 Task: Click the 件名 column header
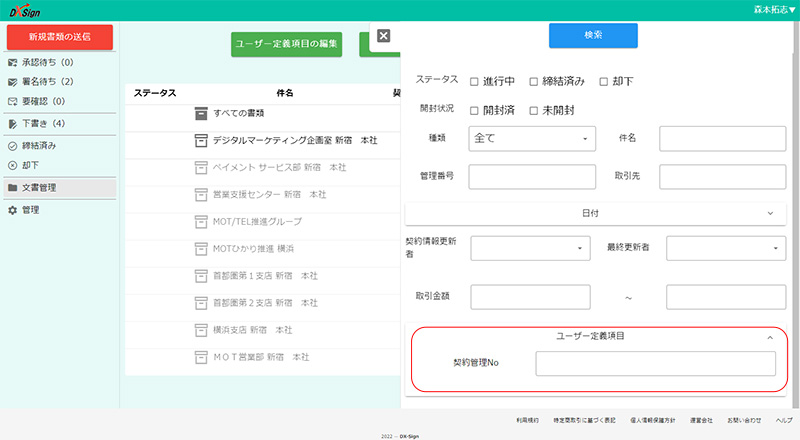point(285,93)
